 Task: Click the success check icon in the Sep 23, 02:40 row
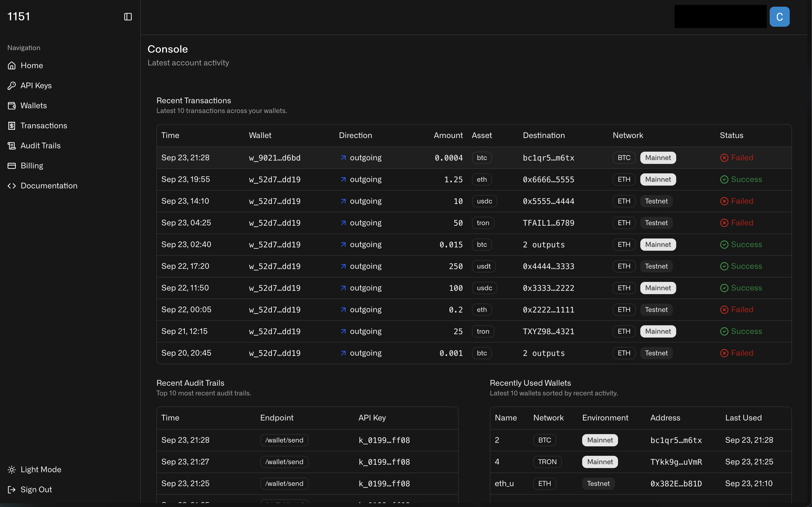724,244
